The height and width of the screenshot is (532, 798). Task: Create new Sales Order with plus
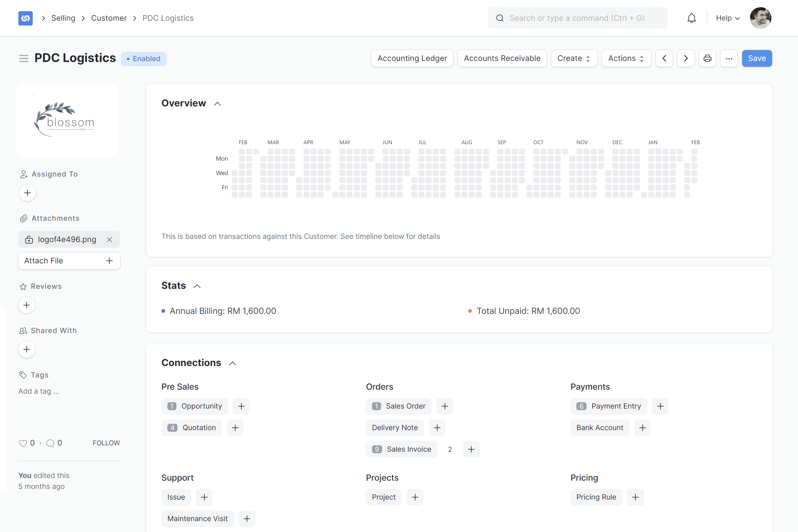click(x=445, y=406)
